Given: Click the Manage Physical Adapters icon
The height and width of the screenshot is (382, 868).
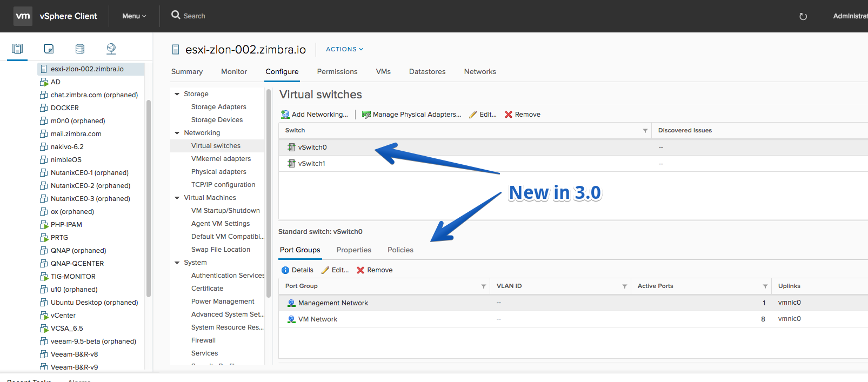Looking at the screenshot, I should point(366,115).
